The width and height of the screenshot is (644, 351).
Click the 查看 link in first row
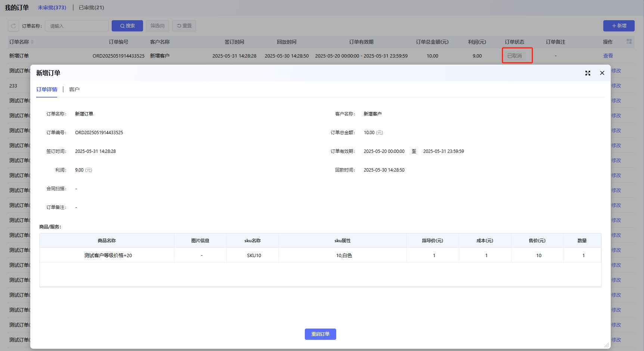tap(608, 56)
